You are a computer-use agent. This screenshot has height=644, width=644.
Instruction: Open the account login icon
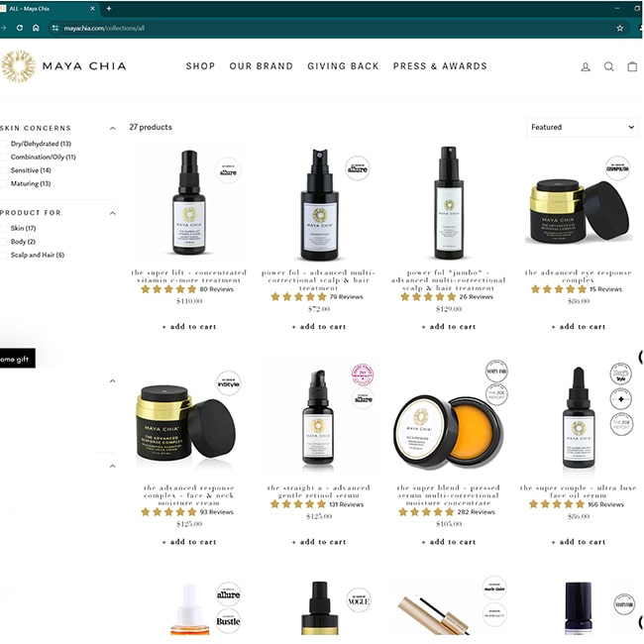[586, 66]
